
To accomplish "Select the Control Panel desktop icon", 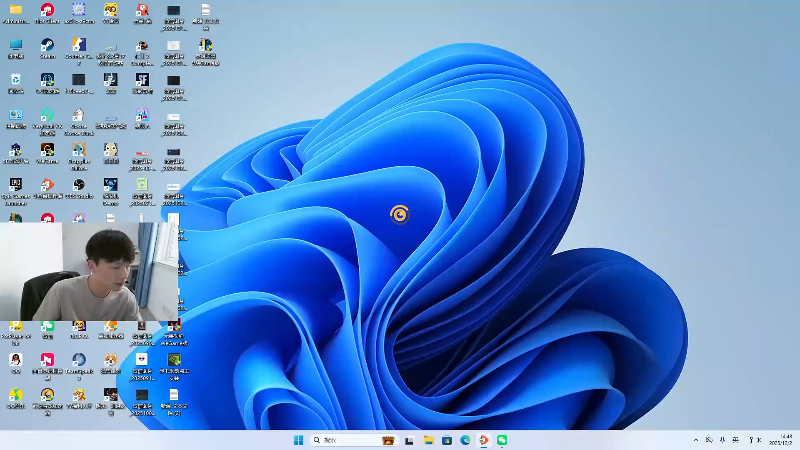I will pyautogui.click(x=16, y=115).
